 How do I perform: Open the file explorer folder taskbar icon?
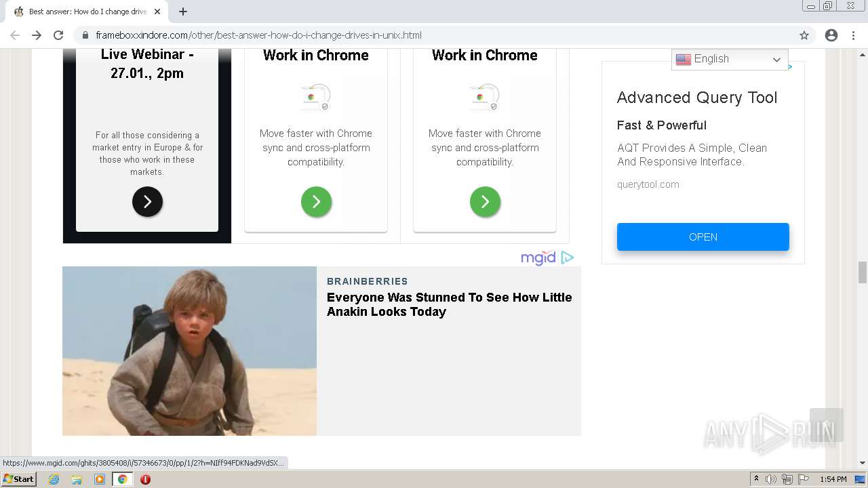(x=77, y=479)
